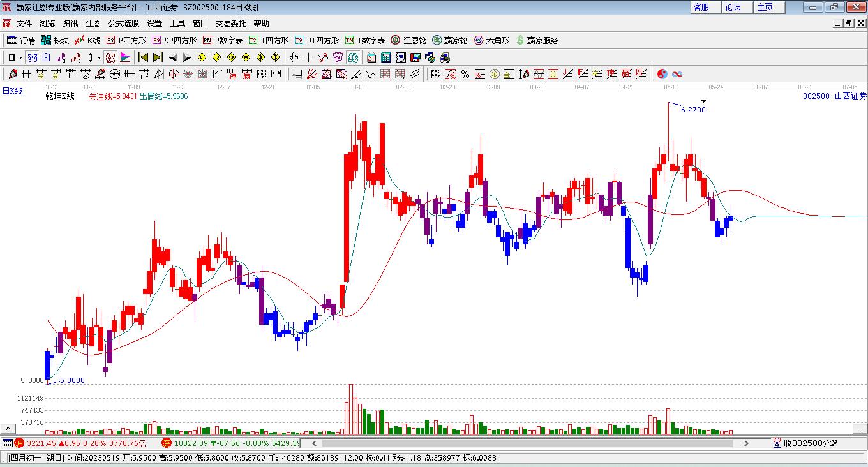Click the 6.2700 high price marker
Screen dimensions: 868x467
693,110
